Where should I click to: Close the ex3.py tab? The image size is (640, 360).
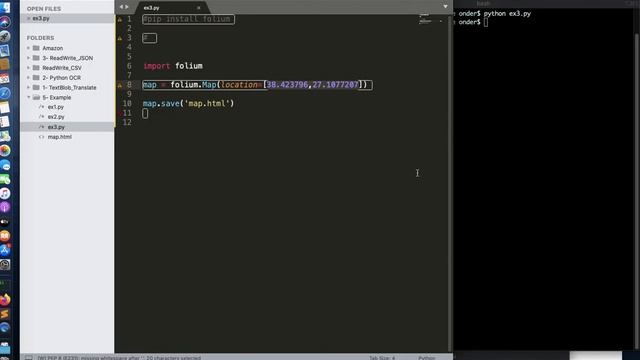pyautogui.click(x=199, y=8)
